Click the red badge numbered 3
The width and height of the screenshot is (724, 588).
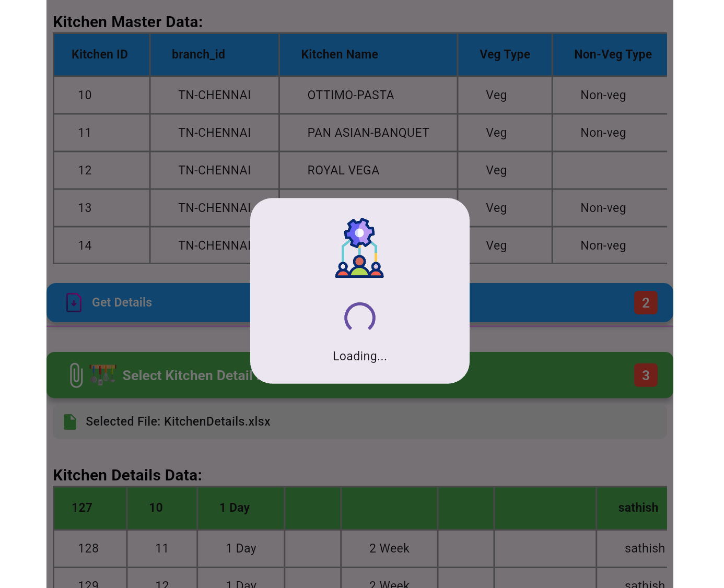[646, 375]
